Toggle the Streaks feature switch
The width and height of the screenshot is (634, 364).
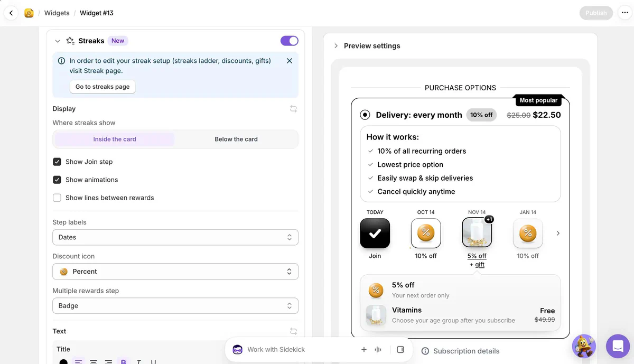[290, 41]
